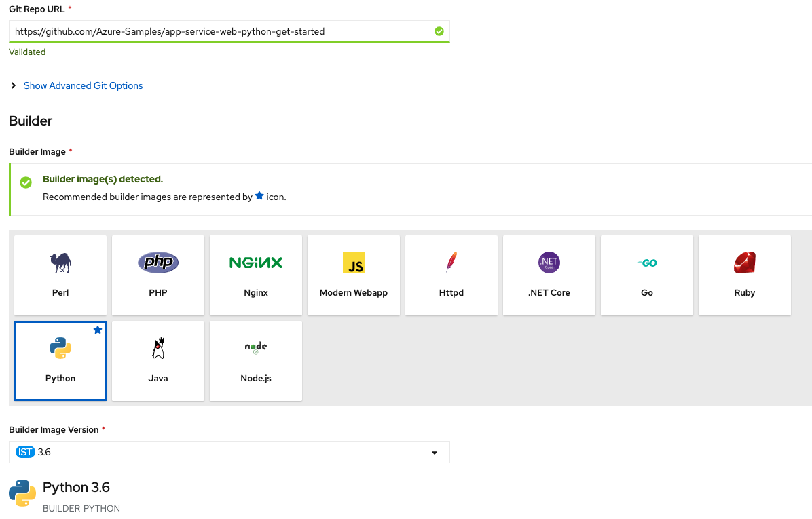Select the Ruby gem builder image
The image size is (812, 519).
click(x=745, y=275)
